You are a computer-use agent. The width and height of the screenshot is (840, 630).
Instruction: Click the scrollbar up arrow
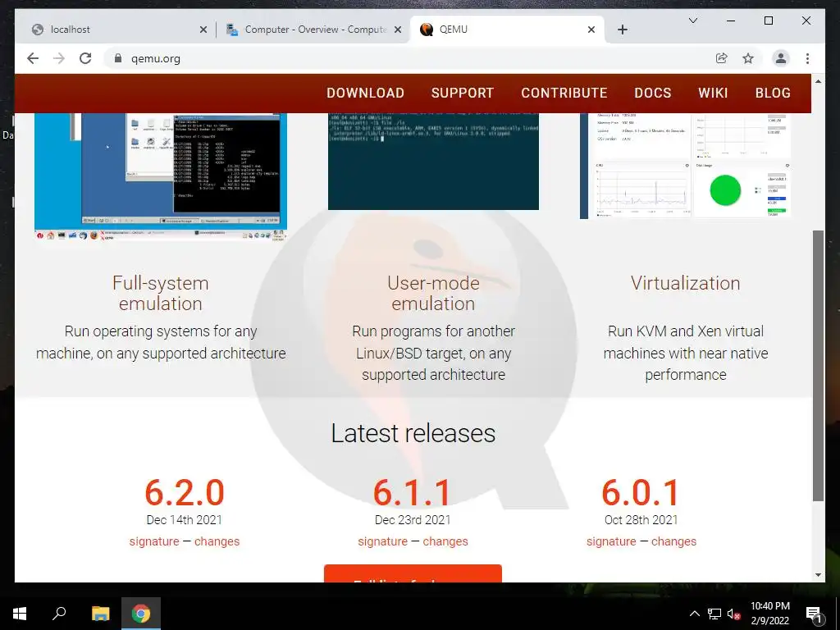coord(818,81)
